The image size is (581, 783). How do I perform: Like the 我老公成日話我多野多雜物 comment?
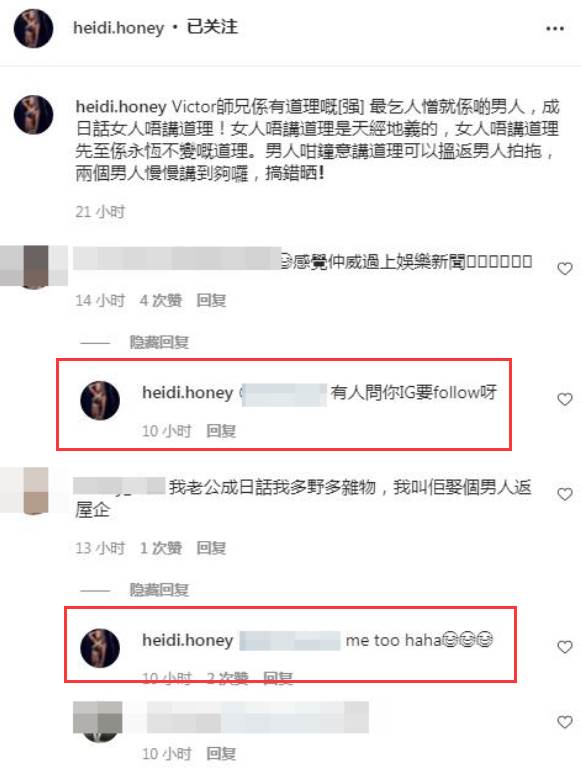coord(565,494)
